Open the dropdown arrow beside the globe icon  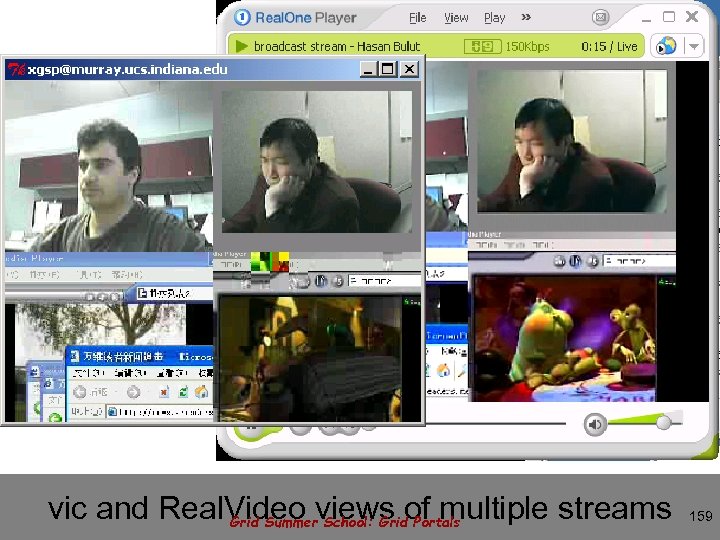tap(694, 46)
